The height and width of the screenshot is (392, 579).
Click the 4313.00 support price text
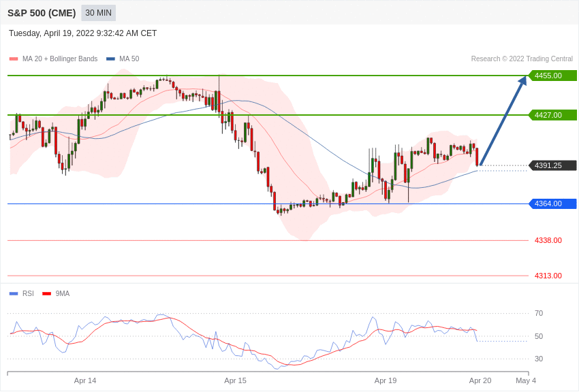[x=548, y=276]
